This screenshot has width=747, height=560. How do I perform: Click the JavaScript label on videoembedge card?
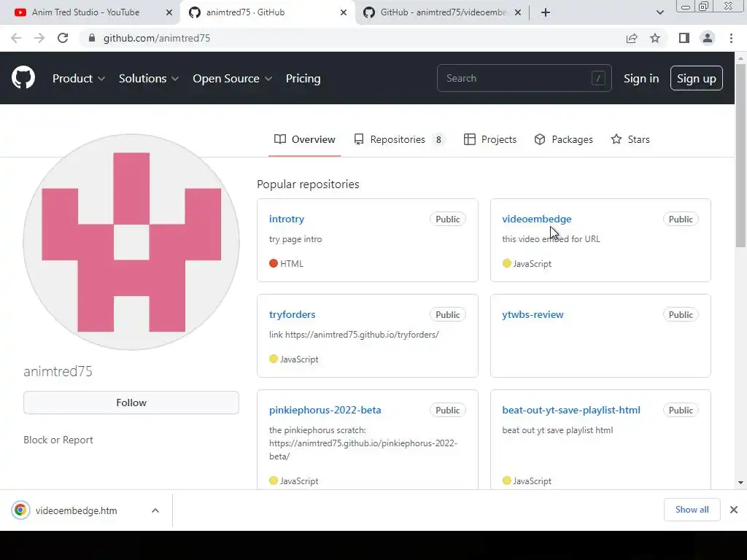(532, 264)
